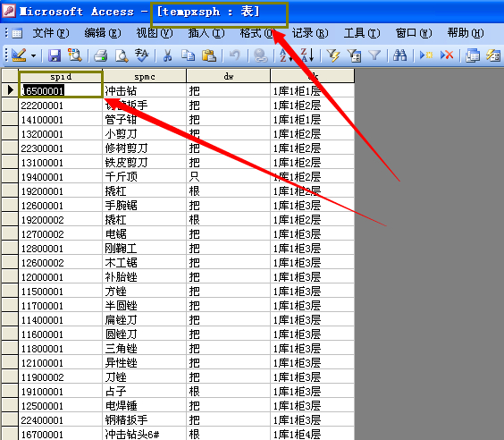504x440 pixels.
Task: Open the 编辑(E) menu
Action: tap(103, 33)
